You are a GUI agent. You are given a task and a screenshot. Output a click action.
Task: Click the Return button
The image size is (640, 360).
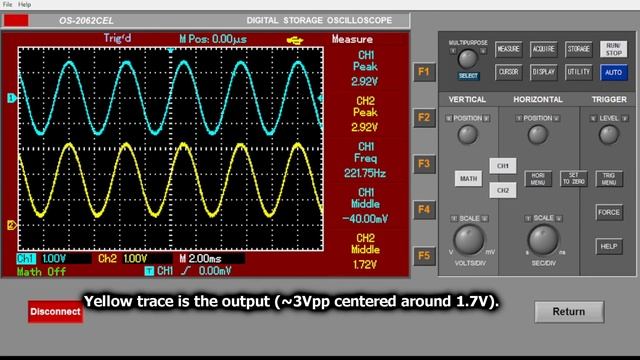[x=569, y=312]
